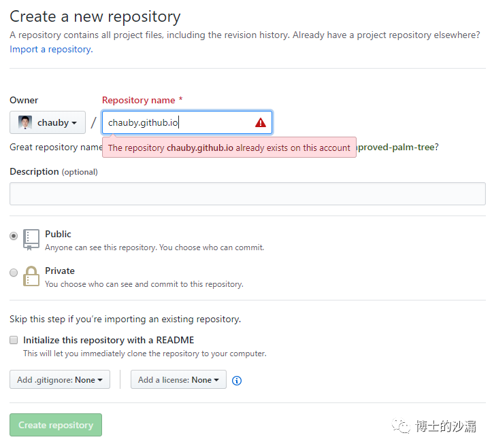Click the Create repository button
This screenshot has height=448, width=492.
[x=56, y=425]
